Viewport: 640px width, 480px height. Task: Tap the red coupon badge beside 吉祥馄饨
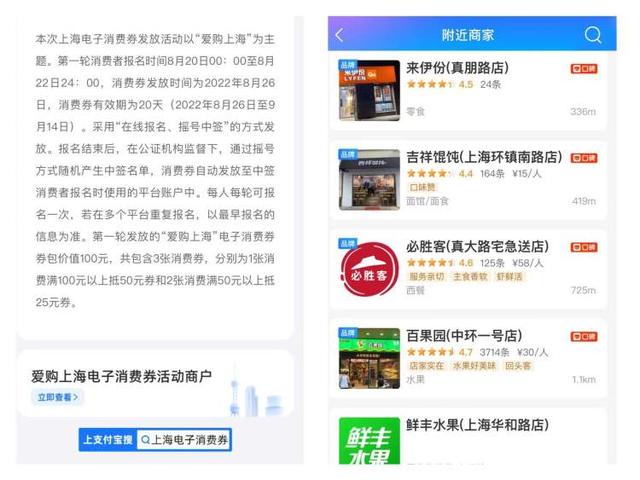tap(584, 158)
